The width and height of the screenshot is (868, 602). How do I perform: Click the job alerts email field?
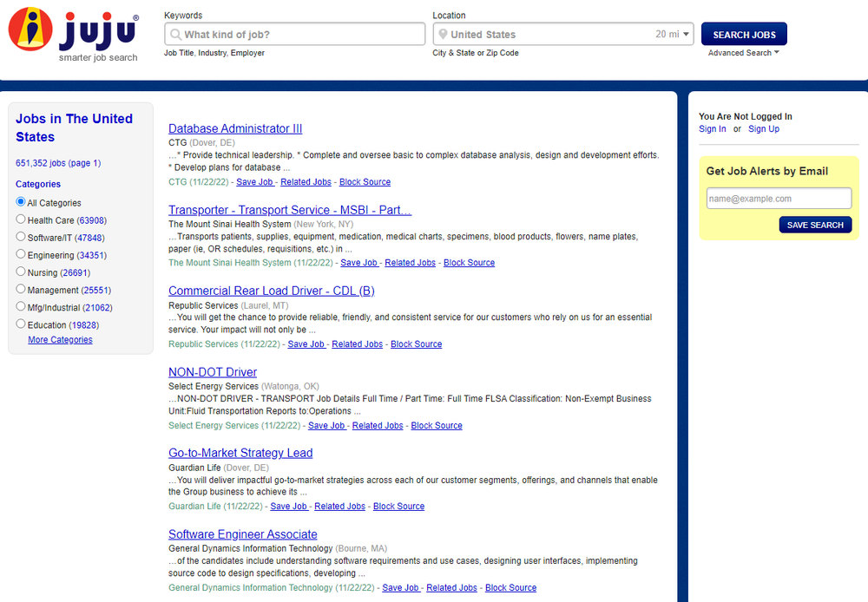point(779,198)
